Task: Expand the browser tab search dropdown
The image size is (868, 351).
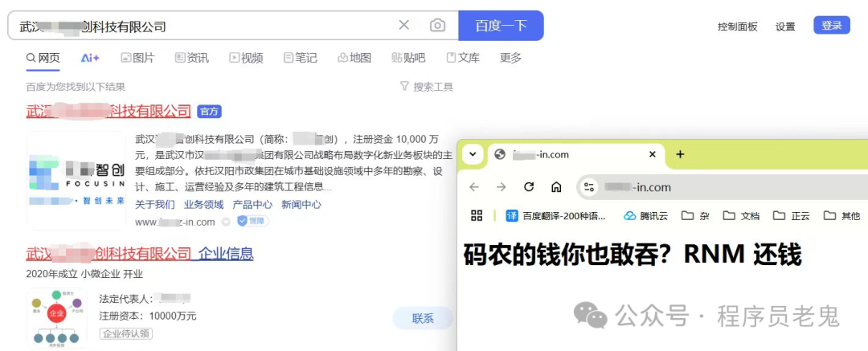Action: (x=473, y=154)
